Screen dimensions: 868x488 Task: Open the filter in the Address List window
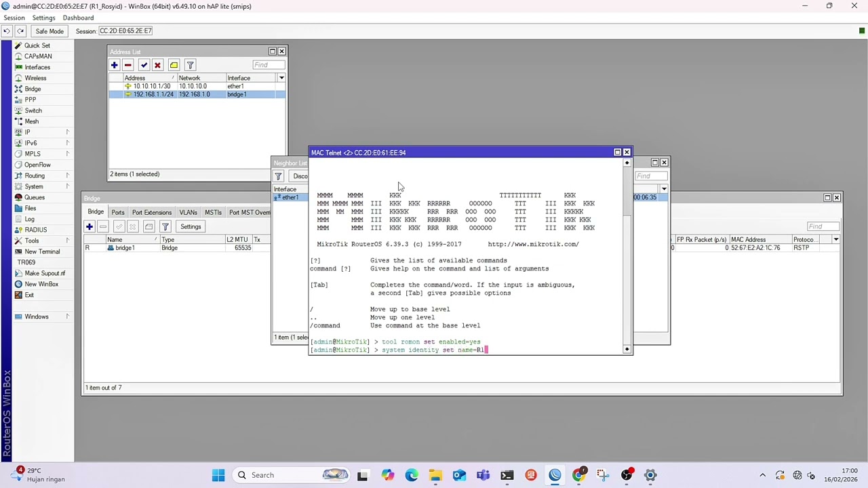[x=190, y=65]
